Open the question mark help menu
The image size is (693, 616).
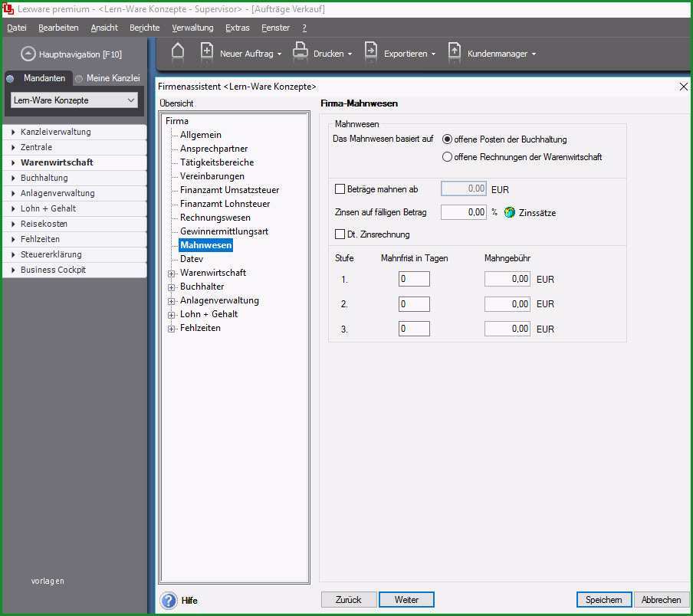click(304, 28)
